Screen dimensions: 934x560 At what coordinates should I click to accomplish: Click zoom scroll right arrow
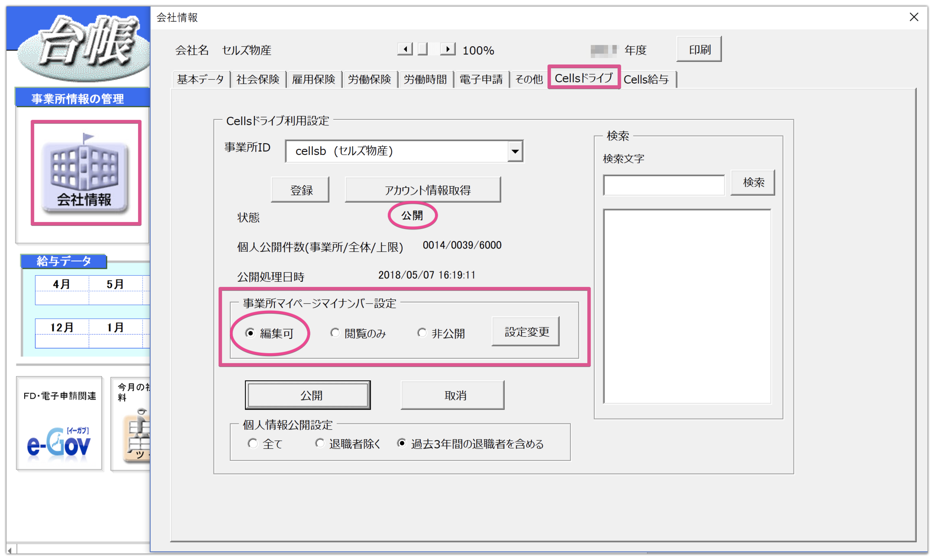tap(448, 49)
